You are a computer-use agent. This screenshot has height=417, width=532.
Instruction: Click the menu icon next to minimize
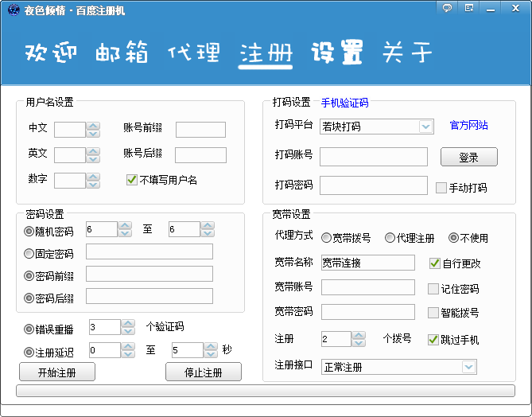(x=469, y=8)
